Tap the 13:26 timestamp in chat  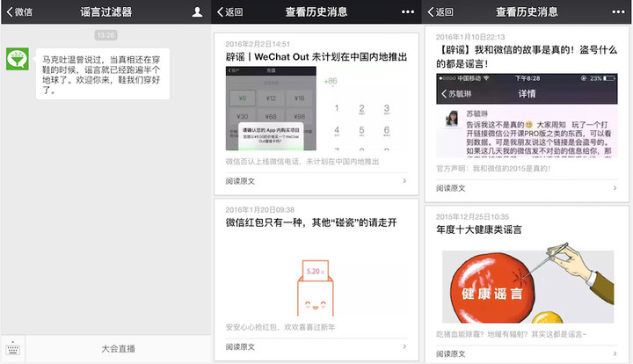point(105,35)
